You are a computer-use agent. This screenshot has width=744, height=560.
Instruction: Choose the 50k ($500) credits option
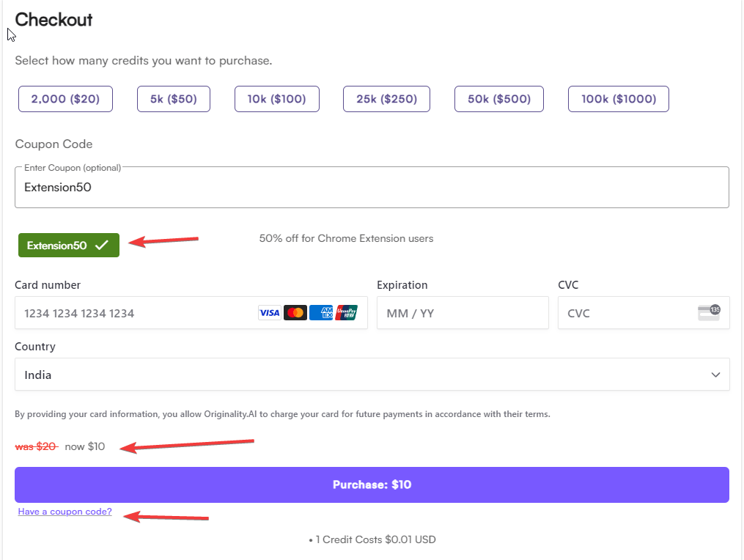pyautogui.click(x=498, y=98)
